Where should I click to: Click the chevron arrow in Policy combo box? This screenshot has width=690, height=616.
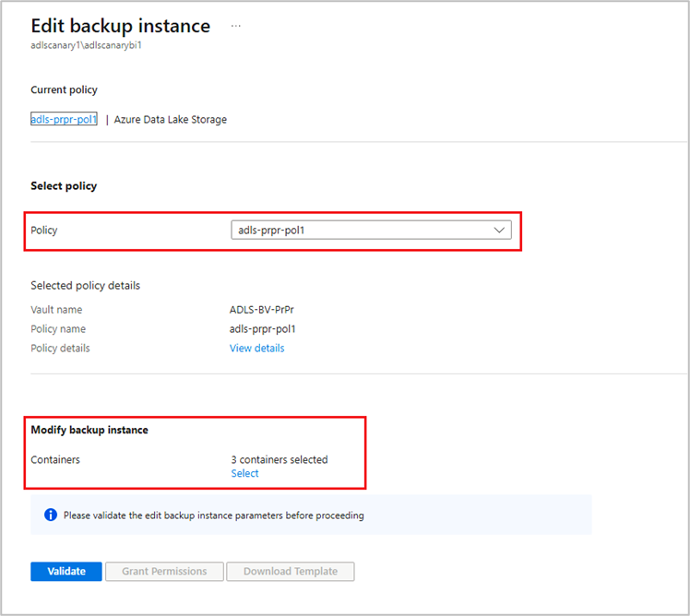pos(499,231)
